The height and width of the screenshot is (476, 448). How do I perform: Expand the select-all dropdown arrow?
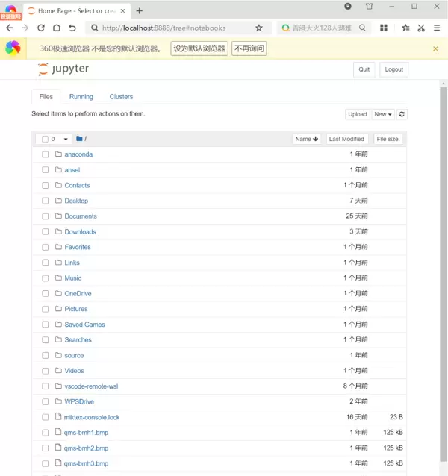tap(66, 139)
